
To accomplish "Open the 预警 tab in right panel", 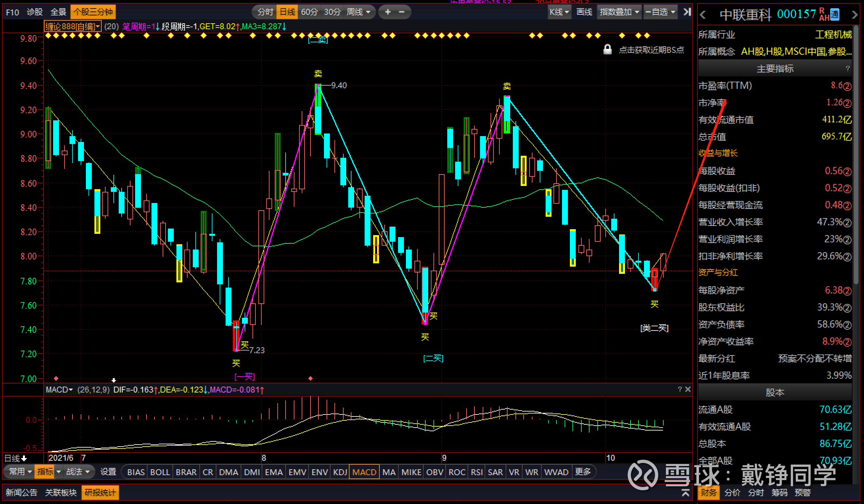I will point(802,493).
